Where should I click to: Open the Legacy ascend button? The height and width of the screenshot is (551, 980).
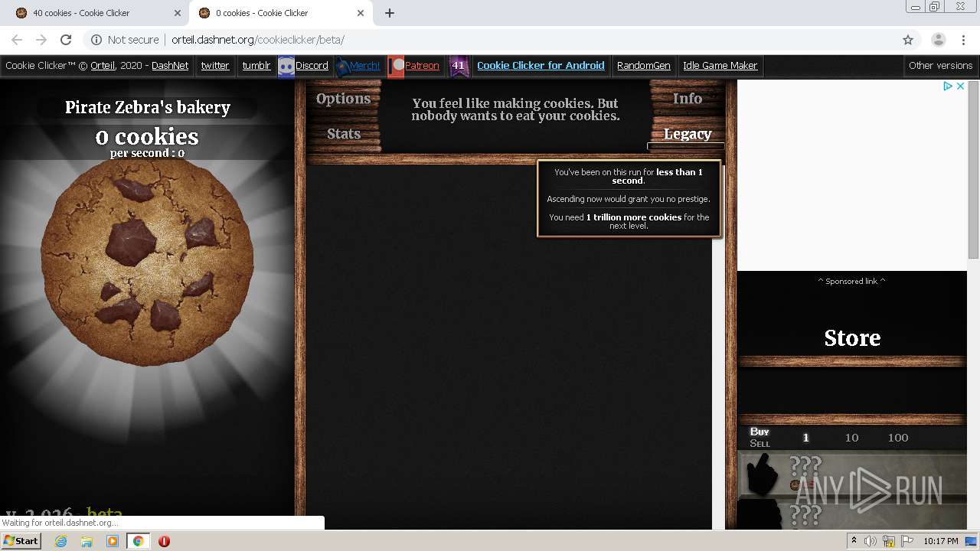(x=688, y=134)
